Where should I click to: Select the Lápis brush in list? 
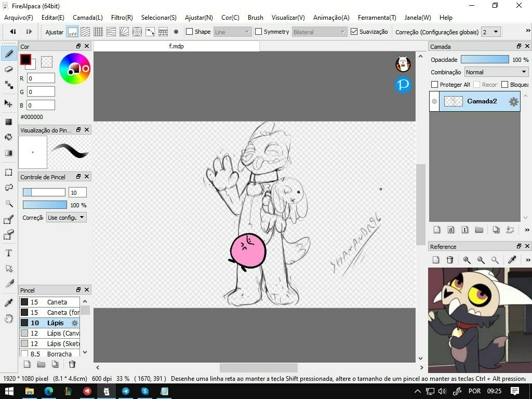(49, 323)
